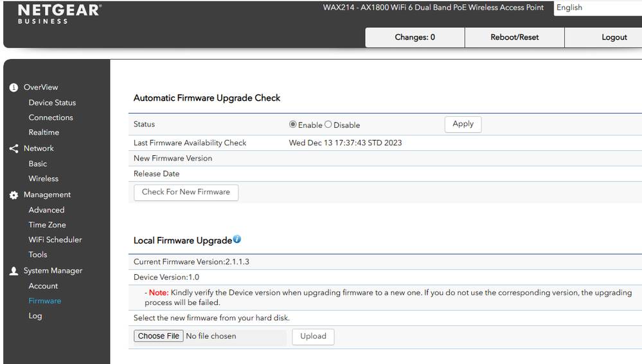Image resolution: width=642 pixels, height=364 pixels.
Task: Open Tools page in sidebar
Action: coord(38,255)
